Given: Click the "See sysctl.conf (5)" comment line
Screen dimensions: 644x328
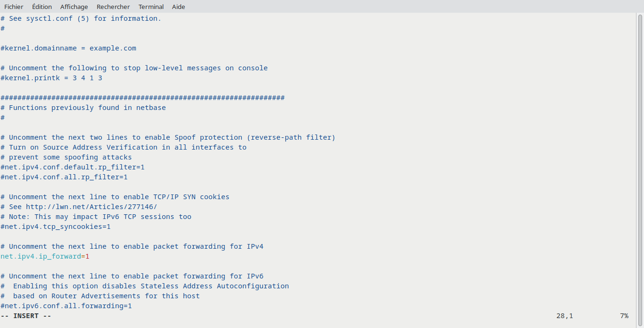Looking at the screenshot, I should click(81, 18).
